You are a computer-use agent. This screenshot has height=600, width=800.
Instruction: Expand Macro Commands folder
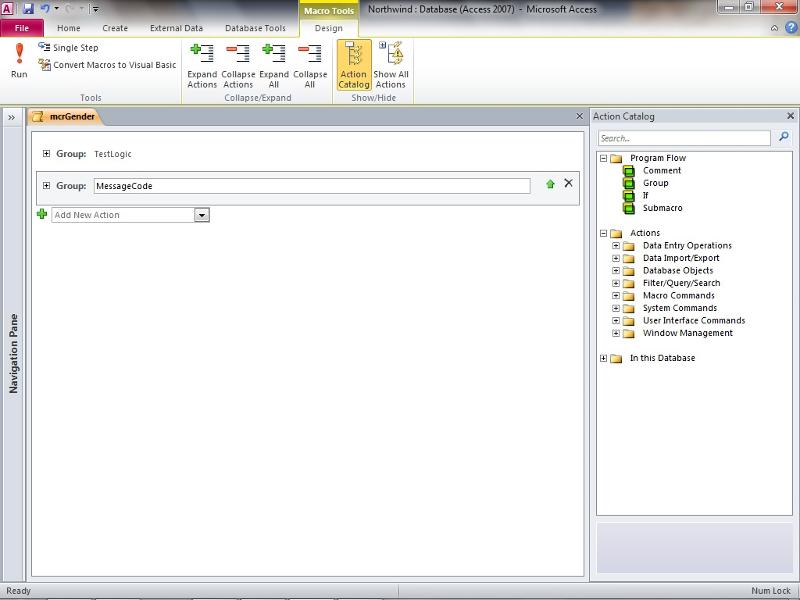coord(616,295)
